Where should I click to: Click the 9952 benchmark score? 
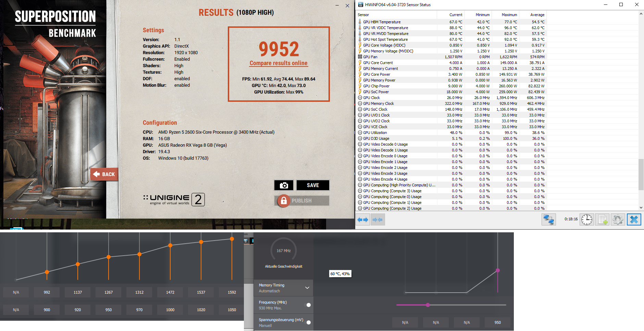point(279,49)
